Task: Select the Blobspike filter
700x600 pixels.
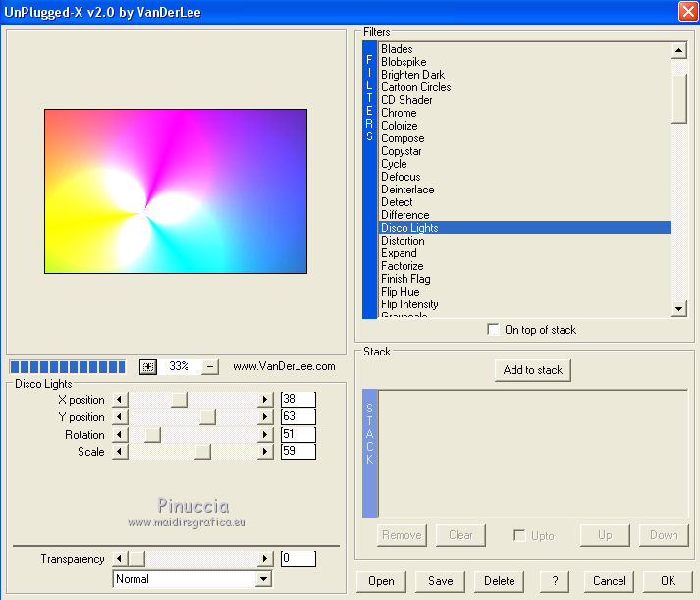Action: pos(524,62)
